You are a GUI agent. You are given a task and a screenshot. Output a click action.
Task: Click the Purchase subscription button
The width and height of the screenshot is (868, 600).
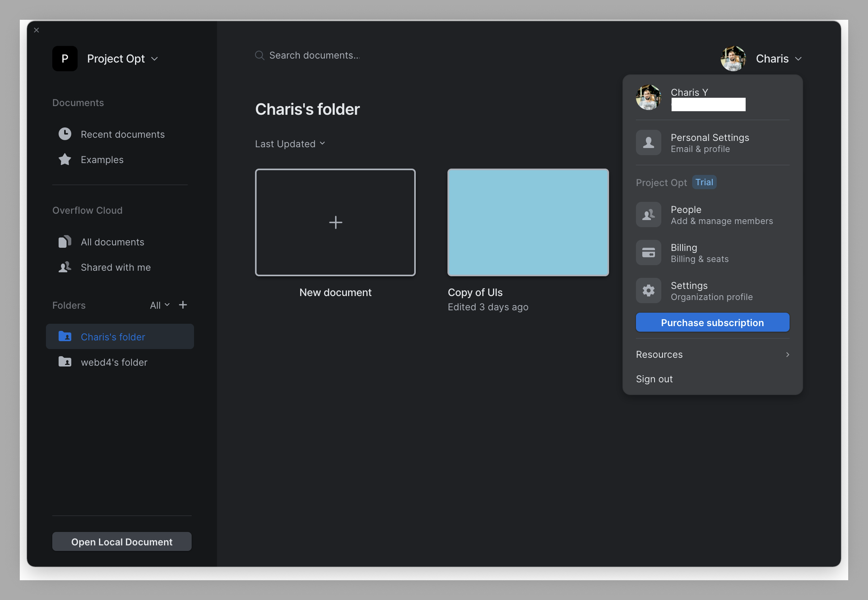(713, 323)
